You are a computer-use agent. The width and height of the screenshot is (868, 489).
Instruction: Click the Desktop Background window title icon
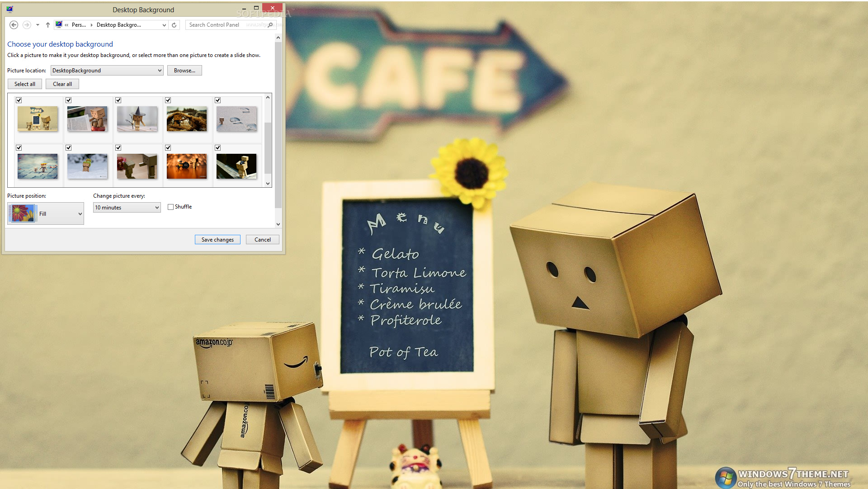(x=10, y=9)
